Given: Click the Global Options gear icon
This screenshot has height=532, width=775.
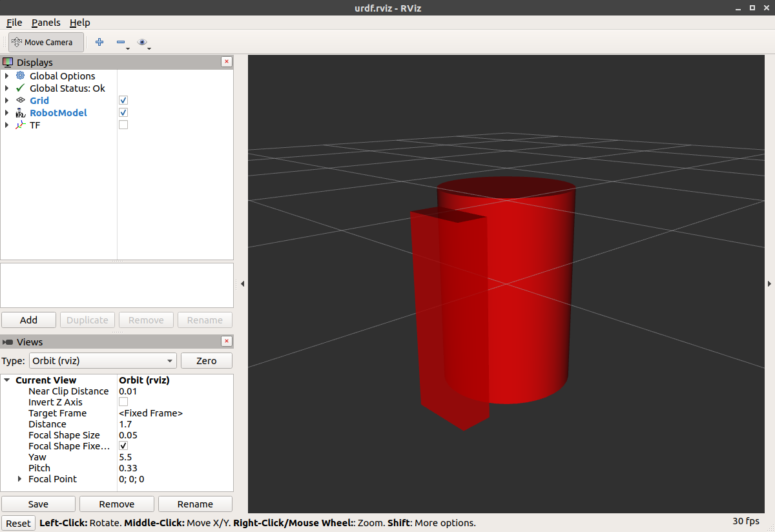Looking at the screenshot, I should [20, 76].
